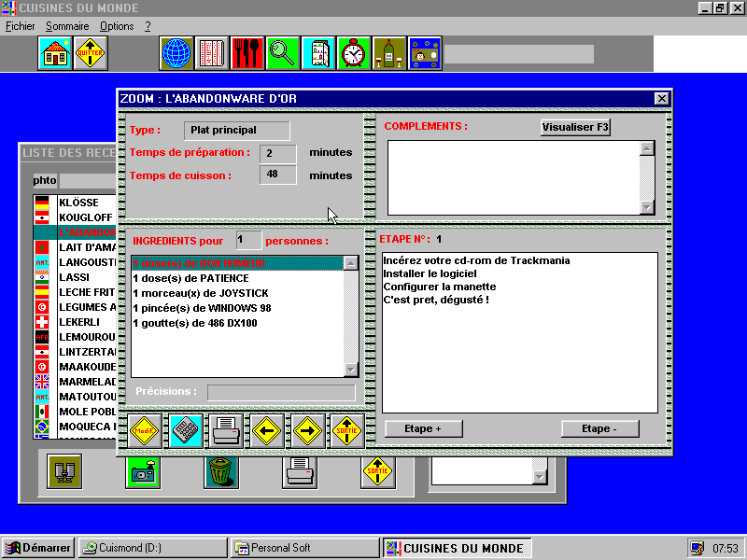
Task: Open the Sommaire menu
Action: tap(68, 26)
